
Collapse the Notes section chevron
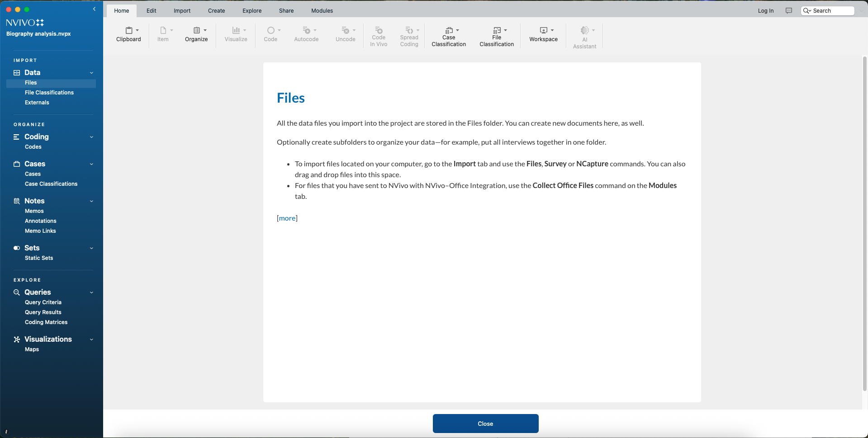point(91,201)
